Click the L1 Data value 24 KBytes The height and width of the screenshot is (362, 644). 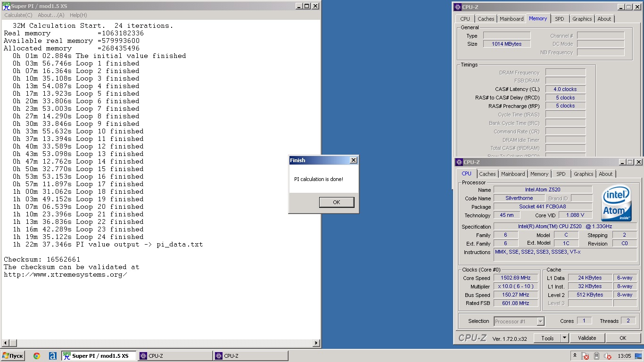tap(590, 278)
